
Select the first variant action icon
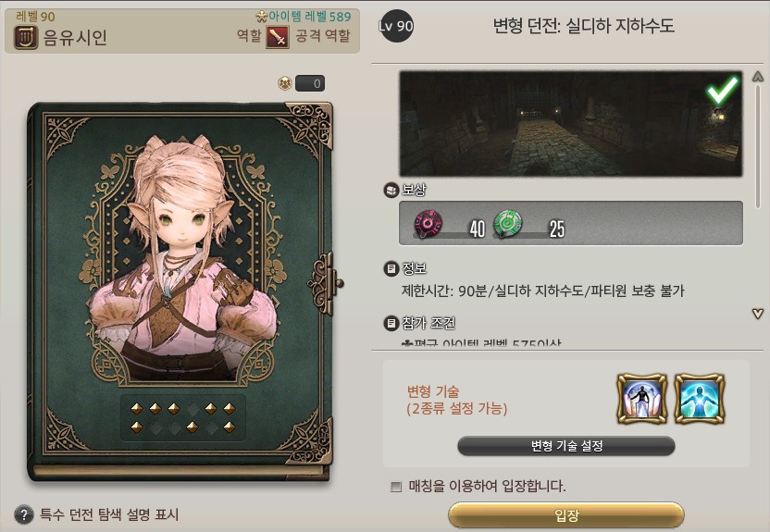(641, 399)
